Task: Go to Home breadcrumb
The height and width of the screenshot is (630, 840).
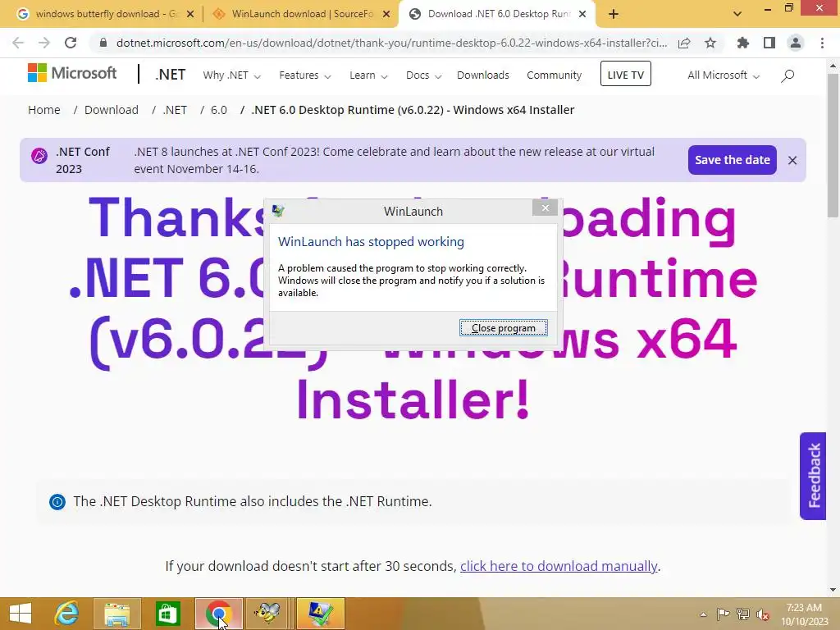Action: [44, 110]
